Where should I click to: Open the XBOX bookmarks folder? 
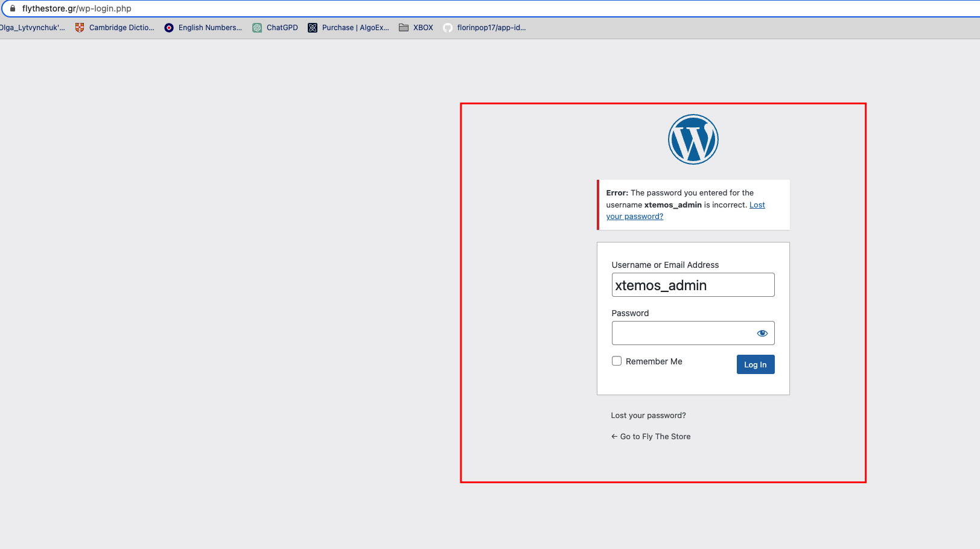416,28
